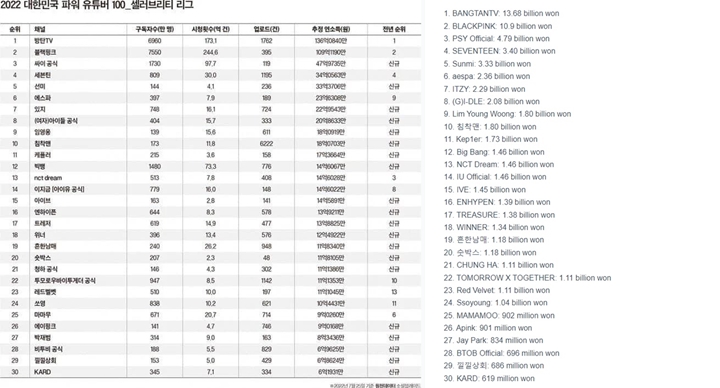The image size is (720, 388).
Task: Click list line 'NCT Dream: 1.46 billion won'
Action: coord(499,164)
